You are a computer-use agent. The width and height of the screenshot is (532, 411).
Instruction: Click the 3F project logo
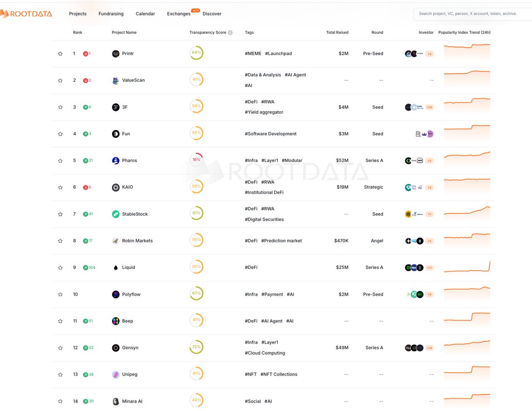click(116, 107)
